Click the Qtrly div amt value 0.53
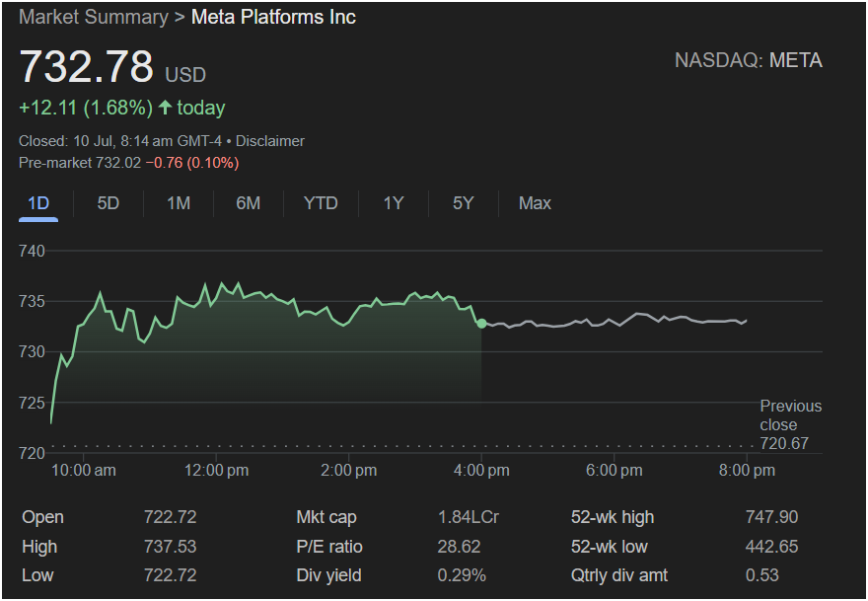The height and width of the screenshot is (601, 868). pos(761,575)
